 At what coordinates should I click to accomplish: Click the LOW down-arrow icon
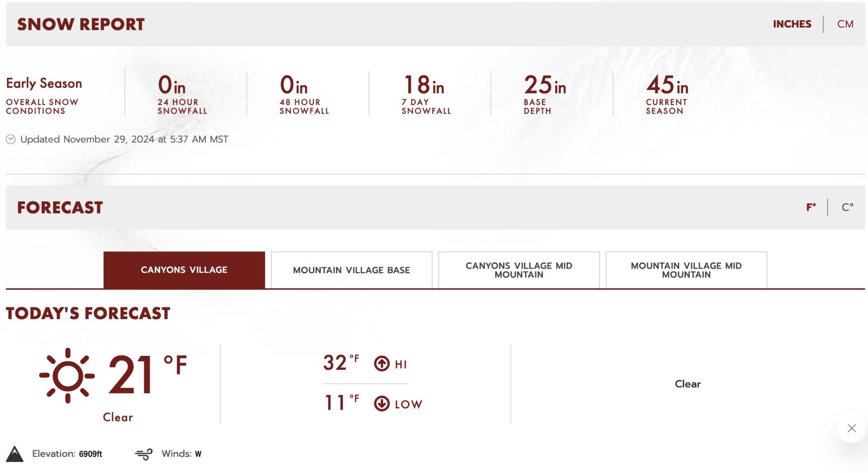point(382,403)
